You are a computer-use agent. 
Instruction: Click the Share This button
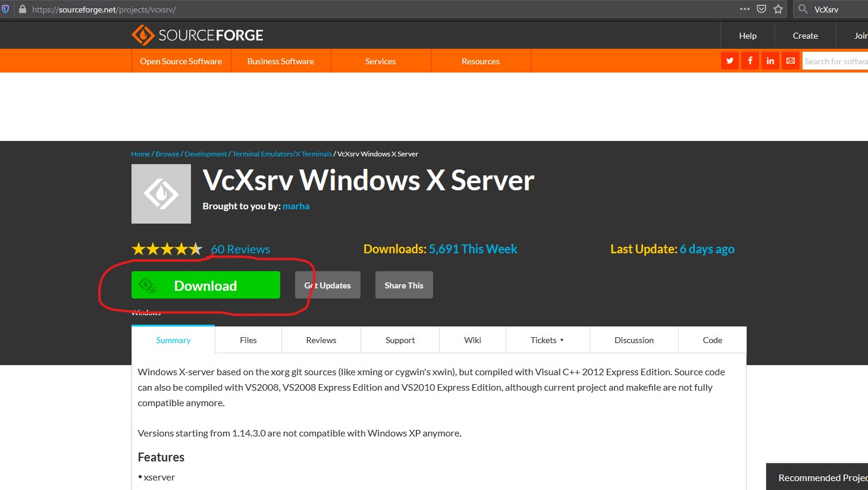pyautogui.click(x=404, y=285)
